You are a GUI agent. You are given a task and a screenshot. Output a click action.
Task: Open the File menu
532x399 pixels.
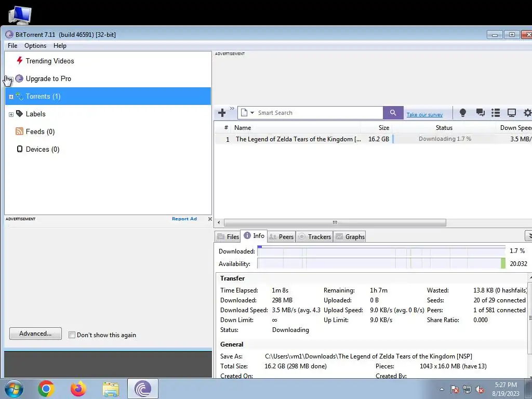(x=12, y=46)
